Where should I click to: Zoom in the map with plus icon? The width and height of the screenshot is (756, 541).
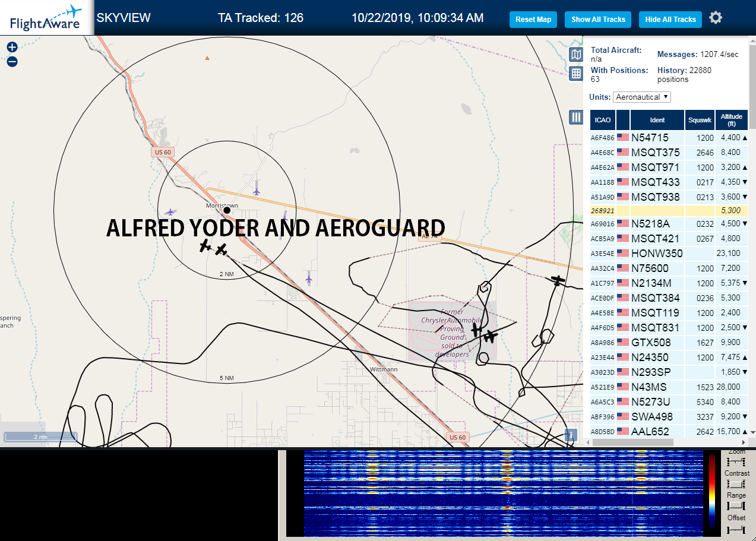tap(12, 48)
